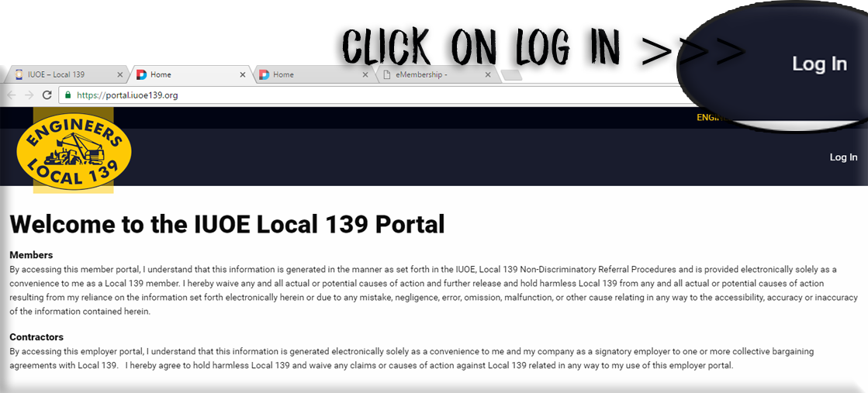Click the enlarged Log In callout bubble

[x=818, y=64]
